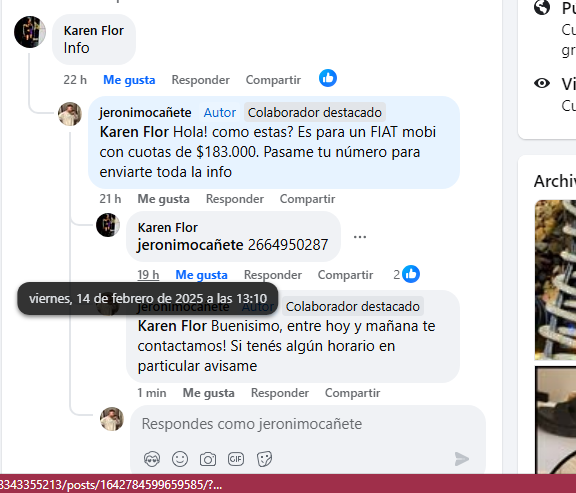Screen dimensions: 576x493
Task: Open the sticker picker icon
Action: click(264, 459)
